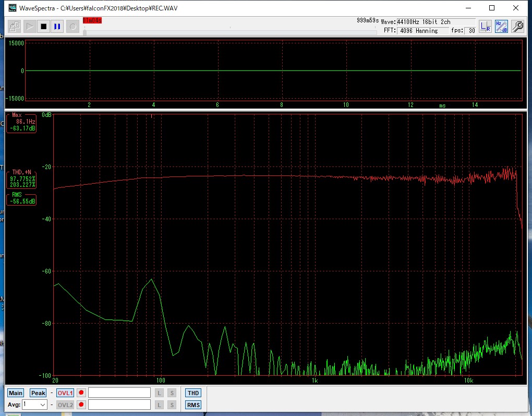
Task: Toggle the Peak hold display
Action: (38, 393)
